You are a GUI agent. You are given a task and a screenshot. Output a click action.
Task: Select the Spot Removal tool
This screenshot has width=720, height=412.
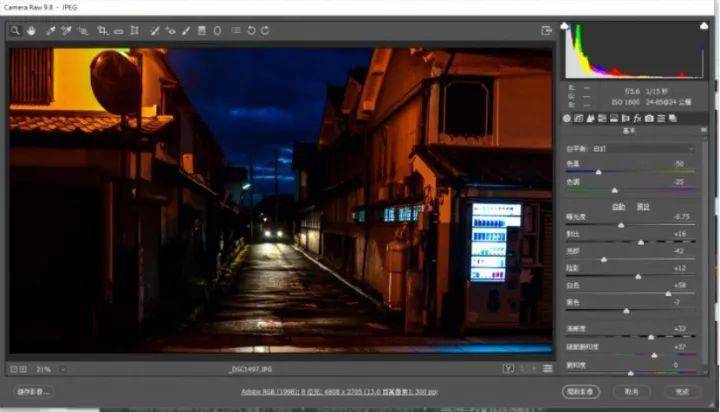tap(155, 31)
